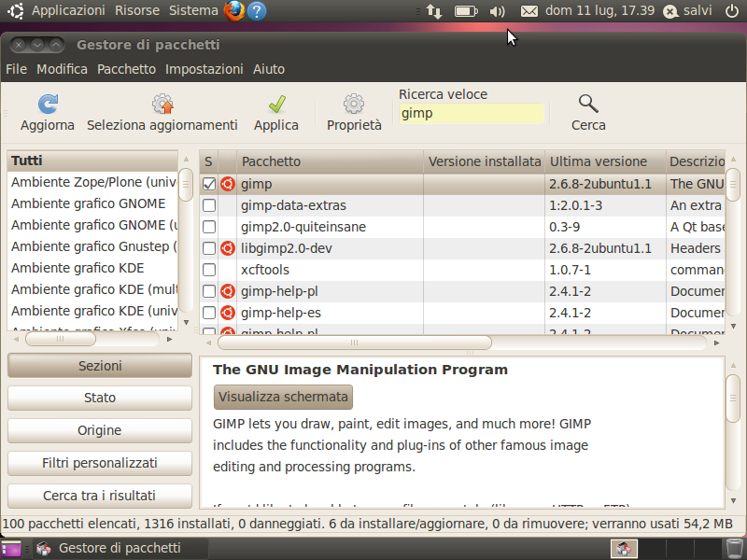Uncheck the gimp package checkbox

[209, 184]
